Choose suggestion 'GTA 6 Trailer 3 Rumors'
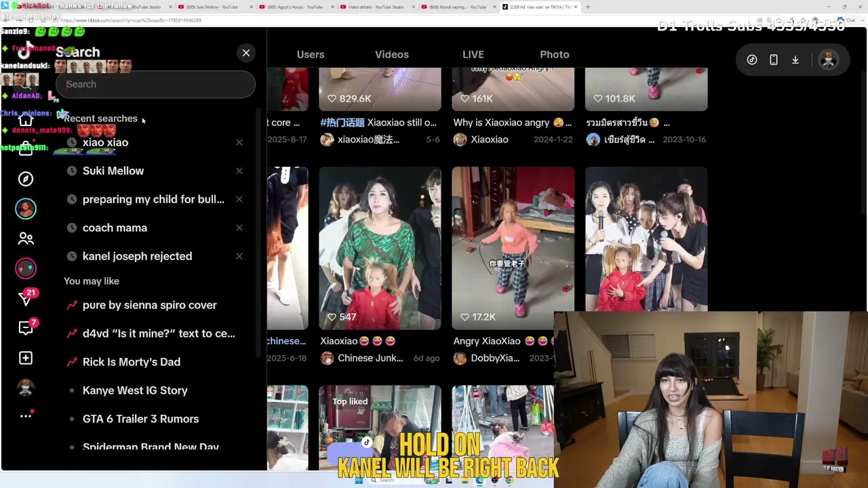Viewport: 868px width, 488px height. 141,419
